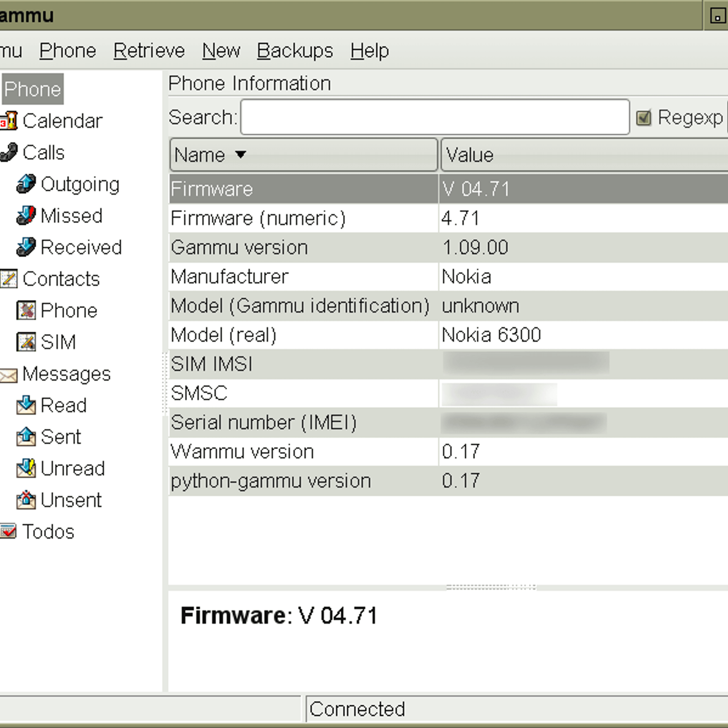Select the python-gammu version row
The width and height of the screenshot is (728, 728).
tap(448, 480)
